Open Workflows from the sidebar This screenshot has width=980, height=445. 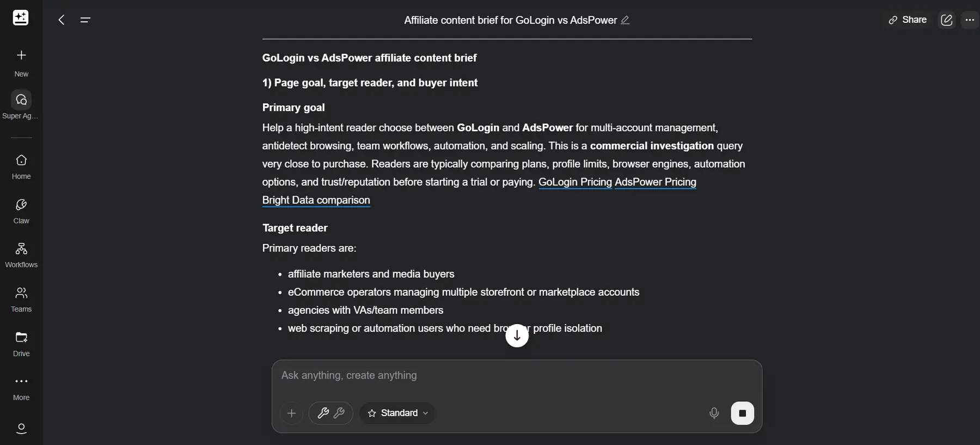pos(21,255)
